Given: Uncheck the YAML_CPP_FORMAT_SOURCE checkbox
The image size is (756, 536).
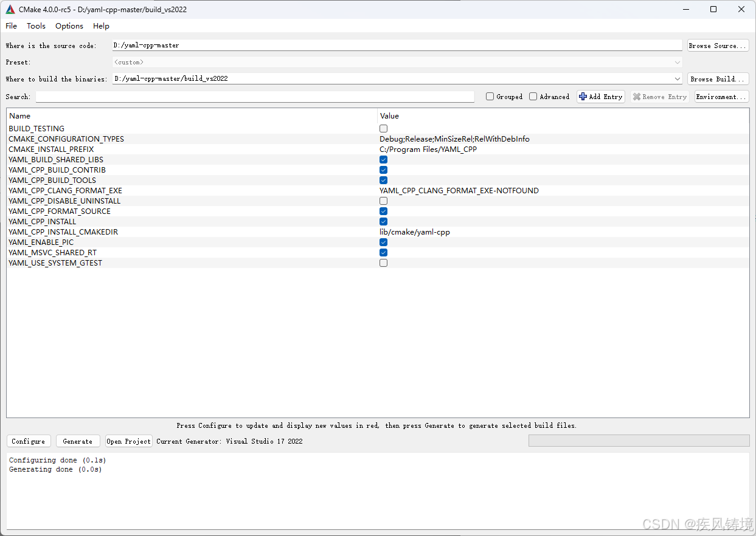Looking at the screenshot, I should 383,211.
